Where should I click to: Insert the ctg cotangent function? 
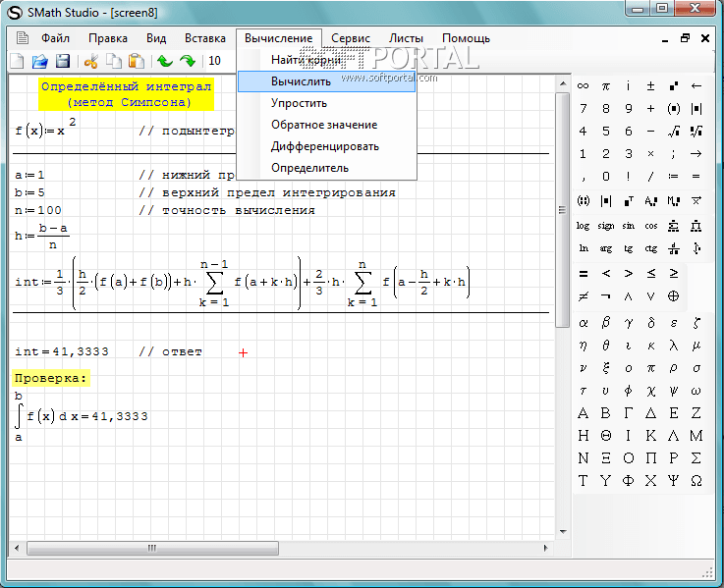point(651,248)
